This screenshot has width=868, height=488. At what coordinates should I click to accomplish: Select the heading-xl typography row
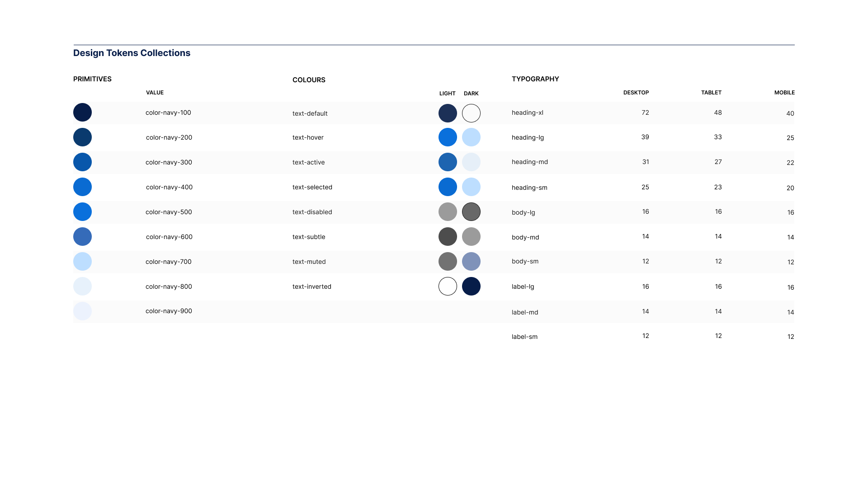pos(528,113)
